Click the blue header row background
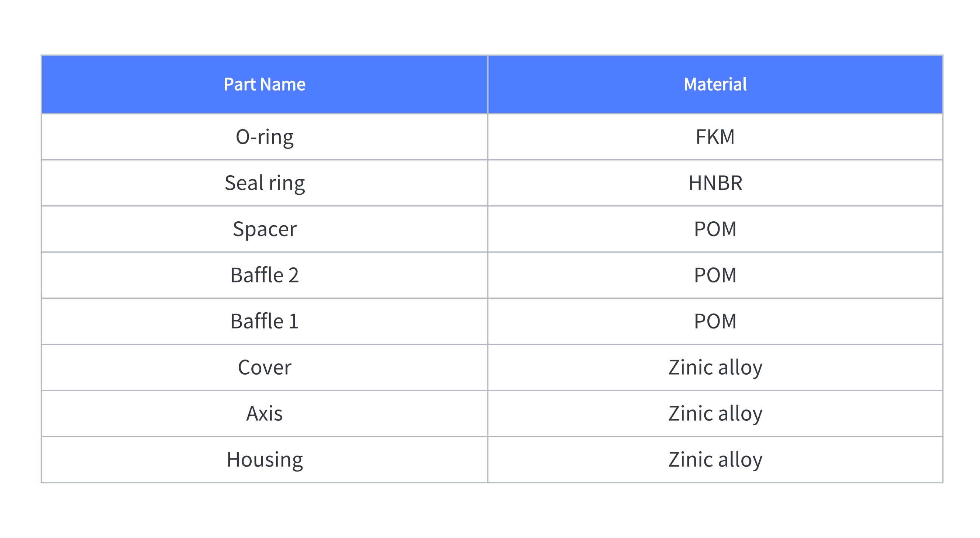The height and width of the screenshot is (538, 980). click(x=492, y=84)
